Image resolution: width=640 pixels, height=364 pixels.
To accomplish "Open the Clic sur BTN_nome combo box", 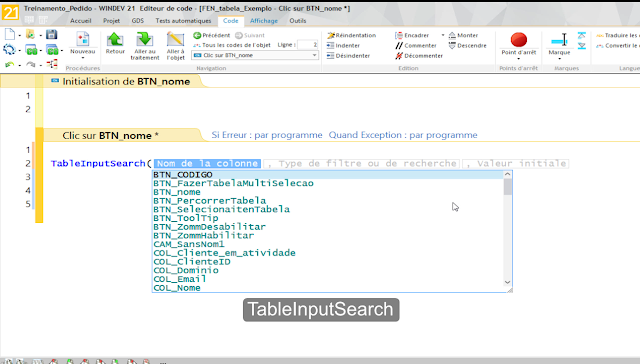I will click(x=255, y=55).
